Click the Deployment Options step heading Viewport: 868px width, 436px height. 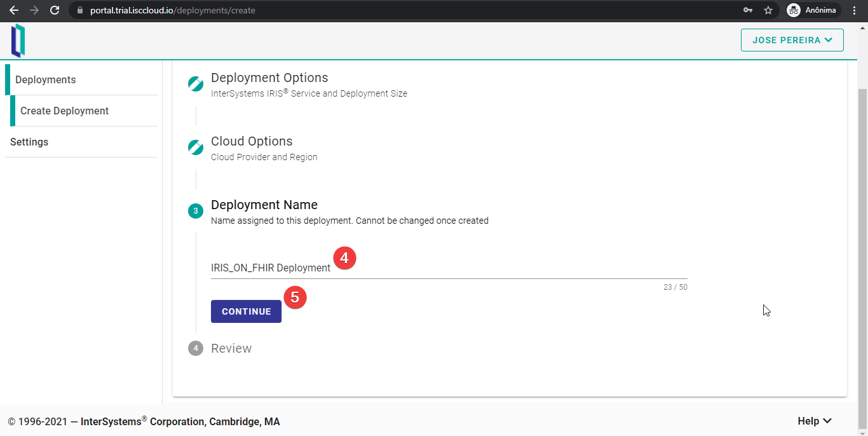(269, 78)
